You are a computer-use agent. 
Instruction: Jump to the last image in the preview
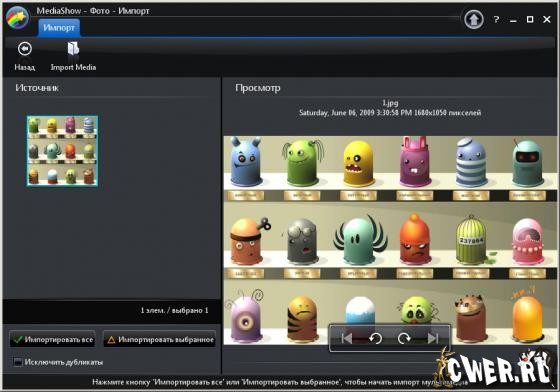(x=432, y=338)
